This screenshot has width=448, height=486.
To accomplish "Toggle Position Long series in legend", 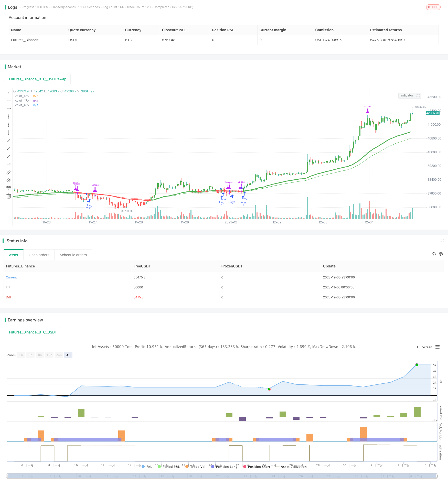I will pyautogui.click(x=224, y=467).
